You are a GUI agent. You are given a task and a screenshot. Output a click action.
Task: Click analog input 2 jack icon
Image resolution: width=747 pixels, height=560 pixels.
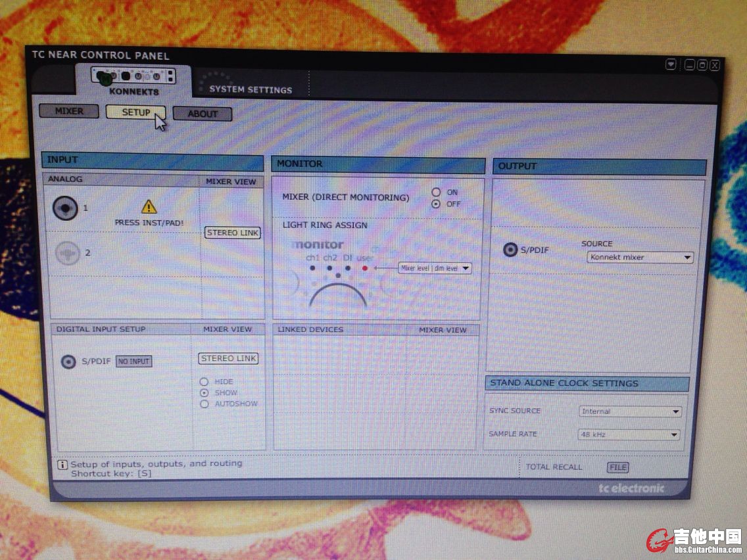(x=67, y=253)
